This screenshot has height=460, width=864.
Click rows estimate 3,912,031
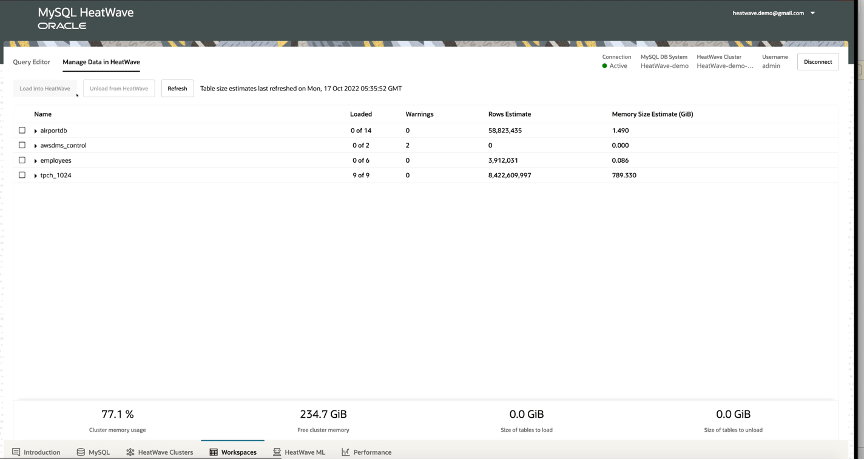(503, 160)
